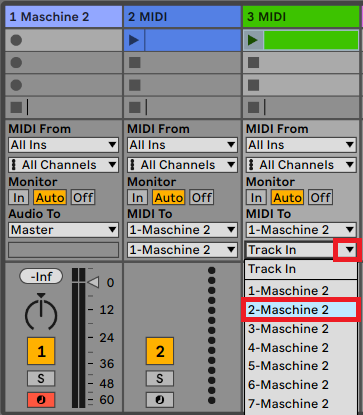Choose 5-Maschine 2 from the channel list
Image resolution: width=363 pixels, height=415 pixels.
301,366
